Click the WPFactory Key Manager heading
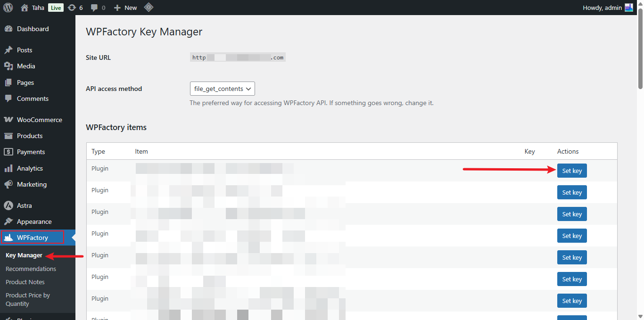This screenshot has height=320, width=644. click(x=144, y=32)
